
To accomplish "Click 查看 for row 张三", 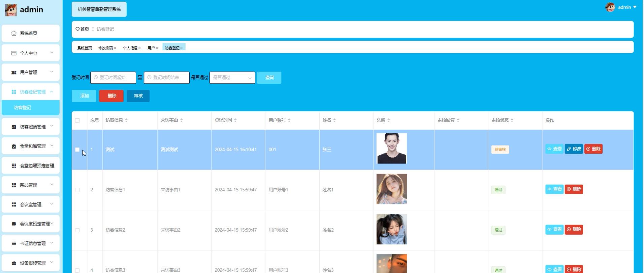I will pyautogui.click(x=554, y=149).
